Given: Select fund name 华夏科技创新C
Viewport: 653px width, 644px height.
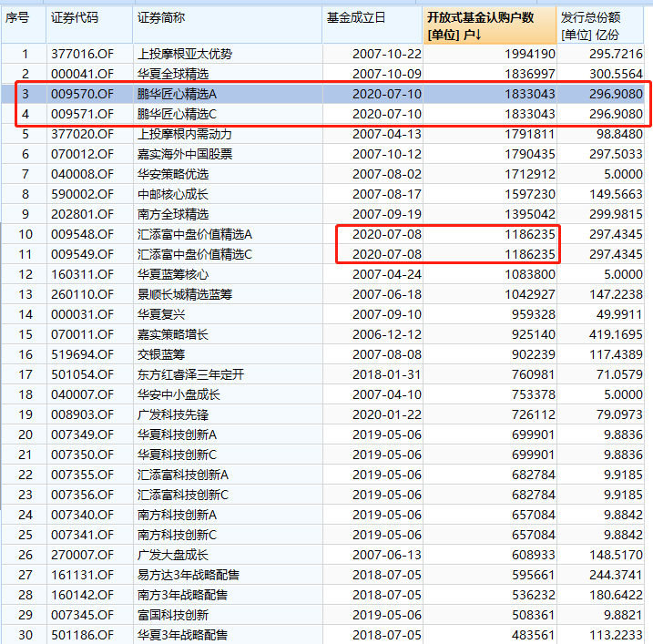Looking at the screenshot, I should tap(177, 455).
